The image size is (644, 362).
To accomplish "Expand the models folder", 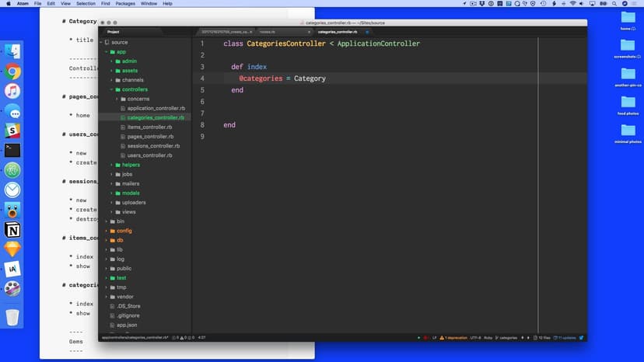I will click(130, 193).
